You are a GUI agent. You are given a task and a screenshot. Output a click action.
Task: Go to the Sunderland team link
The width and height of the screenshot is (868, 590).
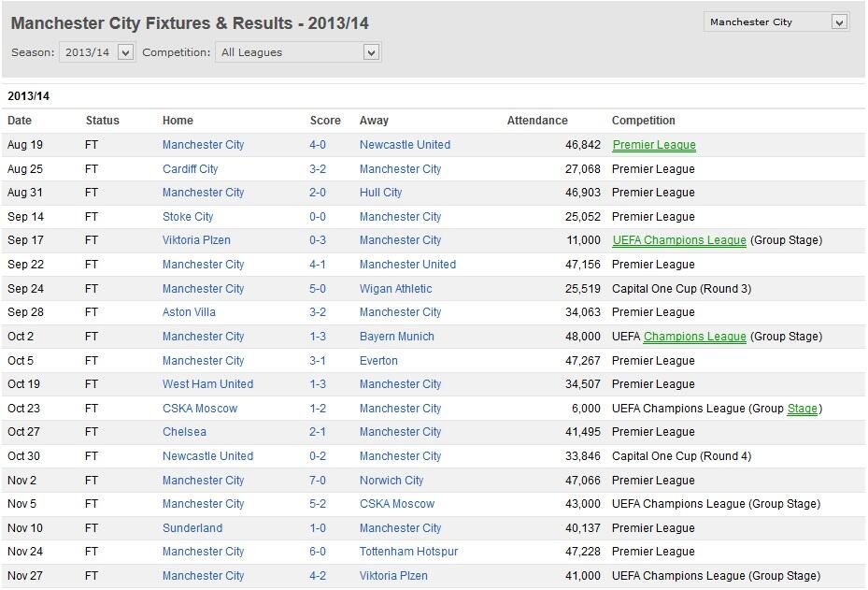coord(192,528)
